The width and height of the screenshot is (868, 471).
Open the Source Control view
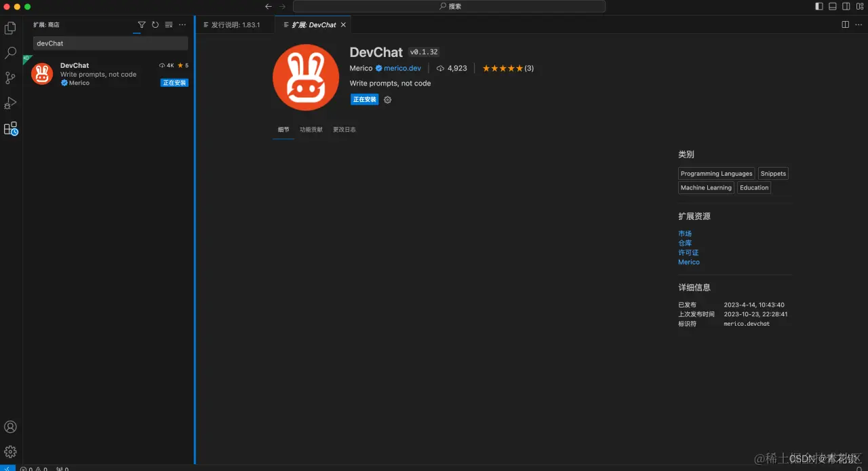click(x=10, y=78)
